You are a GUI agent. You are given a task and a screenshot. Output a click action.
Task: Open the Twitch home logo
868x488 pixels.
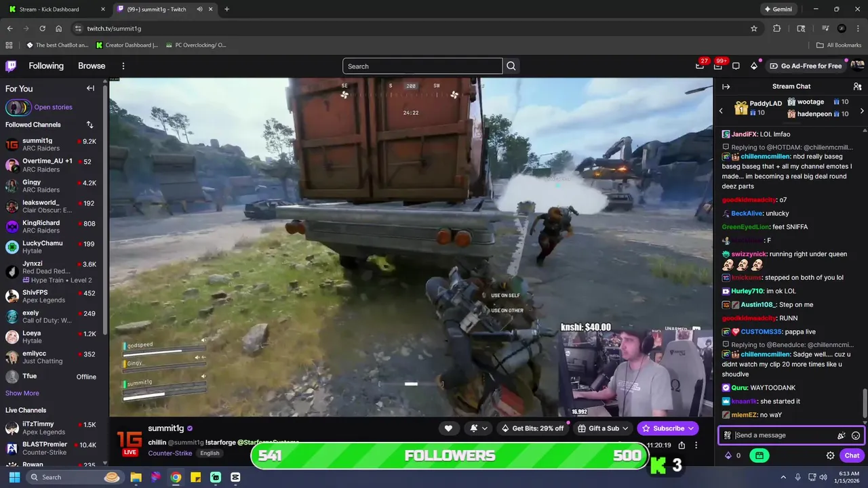[11, 66]
